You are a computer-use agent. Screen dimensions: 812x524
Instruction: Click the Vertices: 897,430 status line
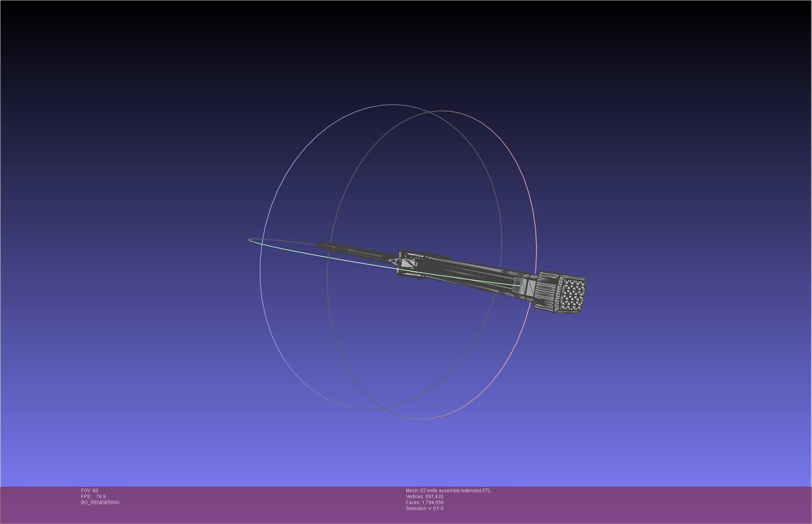coord(424,496)
